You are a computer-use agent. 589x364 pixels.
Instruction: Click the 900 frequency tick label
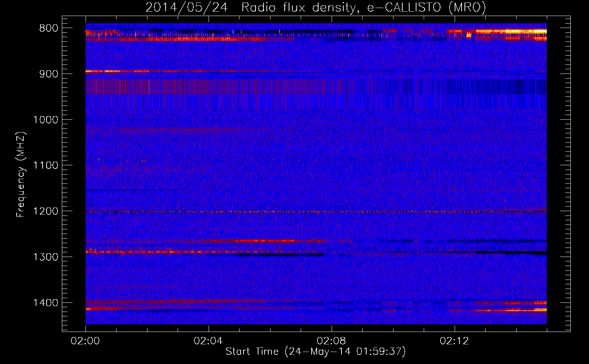coord(48,74)
